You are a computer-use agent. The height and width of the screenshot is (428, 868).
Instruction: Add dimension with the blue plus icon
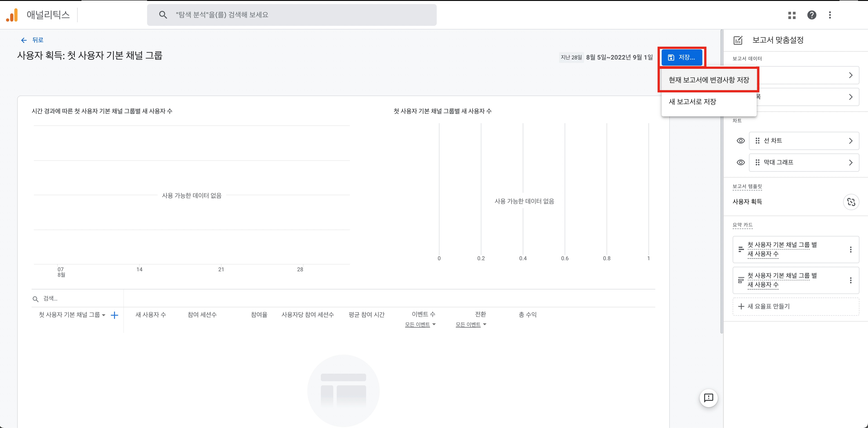114,315
